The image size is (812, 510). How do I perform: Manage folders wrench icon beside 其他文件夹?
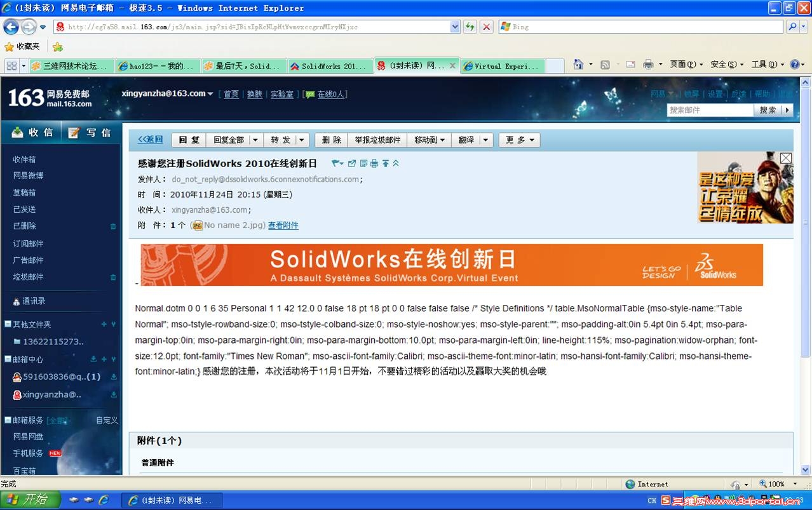[114, 325]
